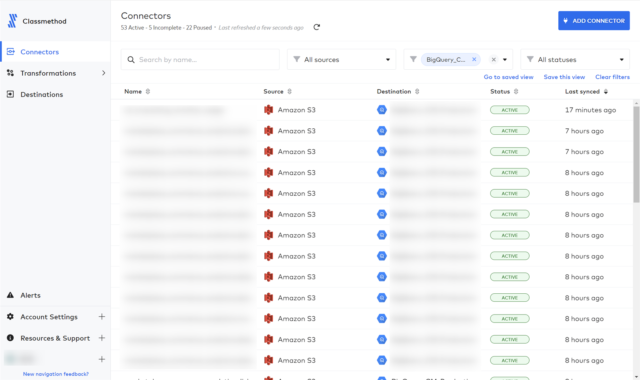640x380 pixels.
Task: Click the Connectors sidebar icon
Action: point(11,51)
